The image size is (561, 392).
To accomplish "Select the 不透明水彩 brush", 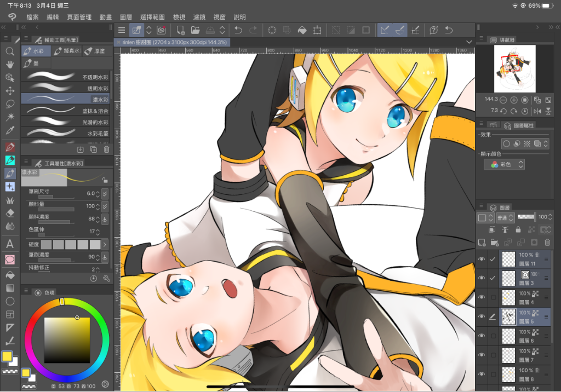I will [66, 76].
